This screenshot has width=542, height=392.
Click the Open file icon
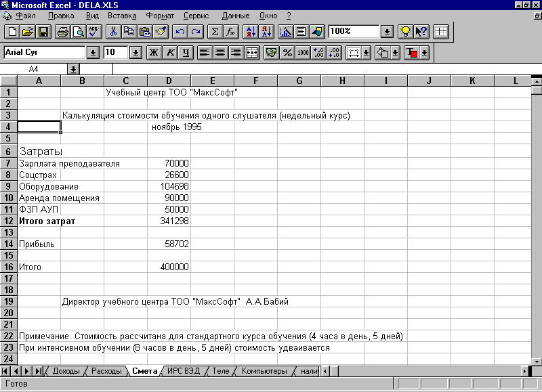click(28, 32)
